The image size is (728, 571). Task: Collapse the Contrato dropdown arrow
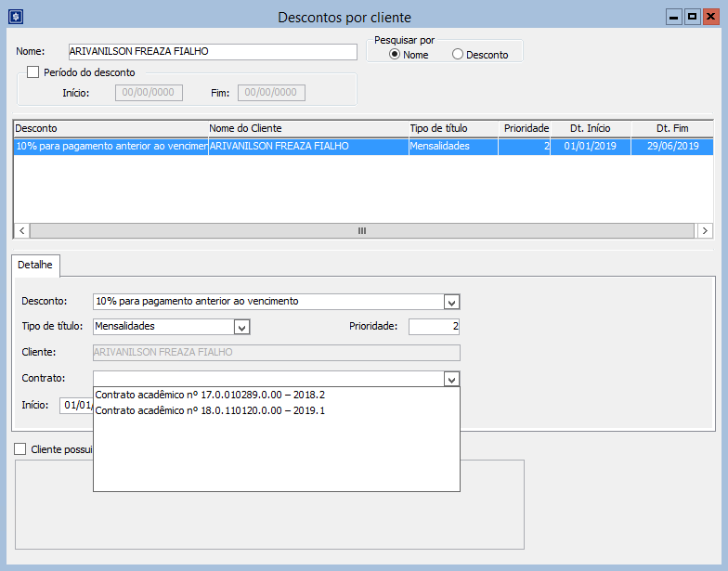point(451,379)
